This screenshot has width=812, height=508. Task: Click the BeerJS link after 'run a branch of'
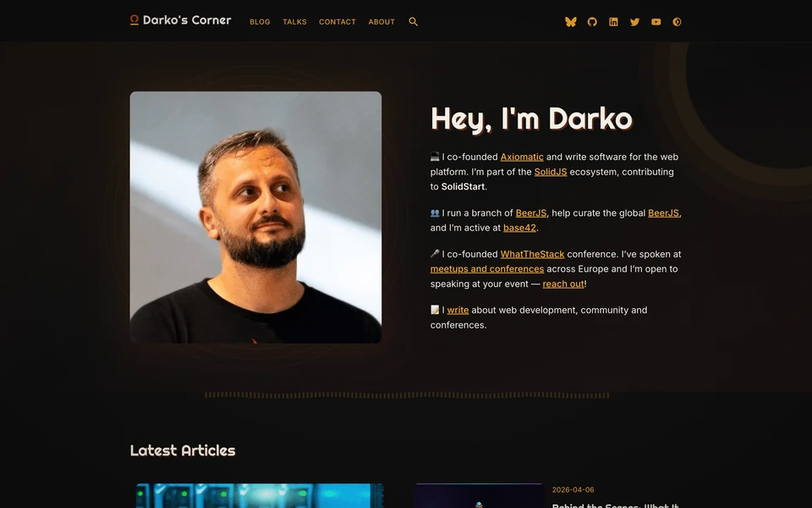point(531,213)
